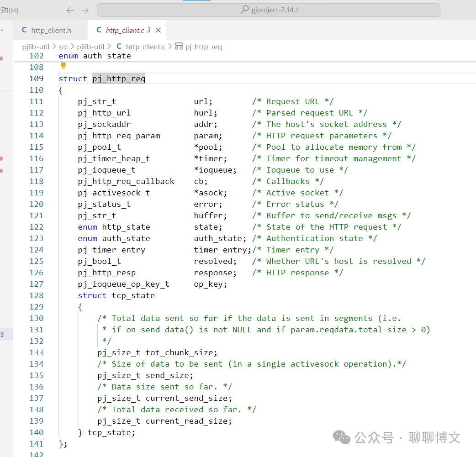Click the pj_timer_heap_t type

pyautogui.click(x=114, y=159)
